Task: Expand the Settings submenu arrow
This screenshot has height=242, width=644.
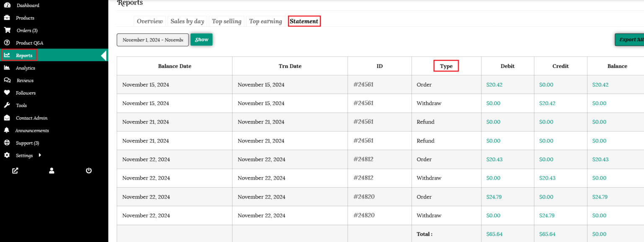Action: tap(40, 155)
